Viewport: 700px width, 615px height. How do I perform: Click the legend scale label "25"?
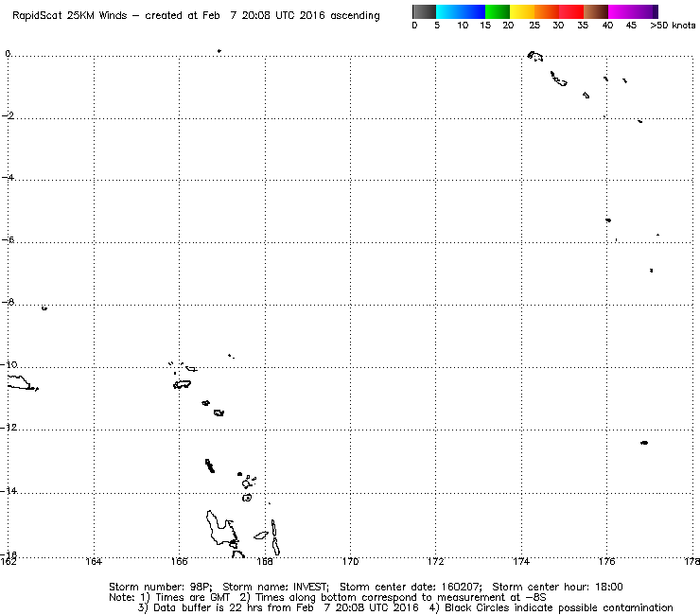click(x=534, y=26)
